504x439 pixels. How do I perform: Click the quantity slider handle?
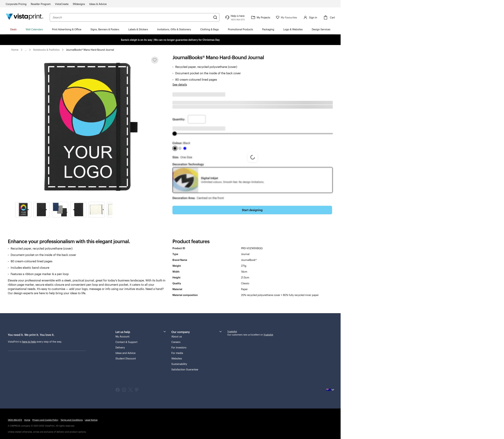[x=175, y=133]
